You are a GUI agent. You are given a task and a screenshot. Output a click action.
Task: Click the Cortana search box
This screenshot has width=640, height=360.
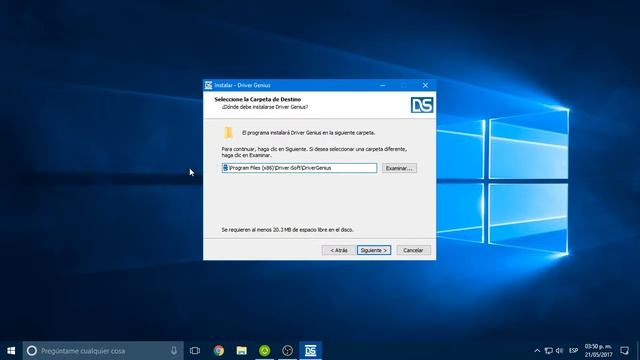point(103,351)
